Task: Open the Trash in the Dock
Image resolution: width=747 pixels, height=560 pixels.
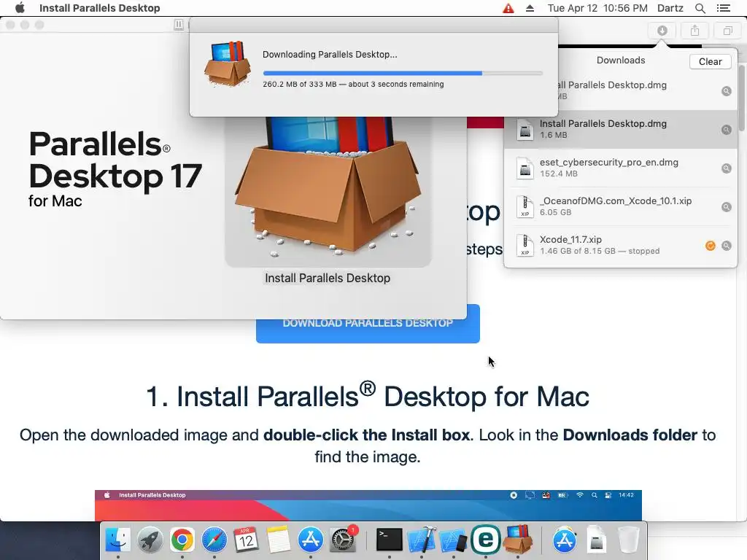Action: coord(628,540)
